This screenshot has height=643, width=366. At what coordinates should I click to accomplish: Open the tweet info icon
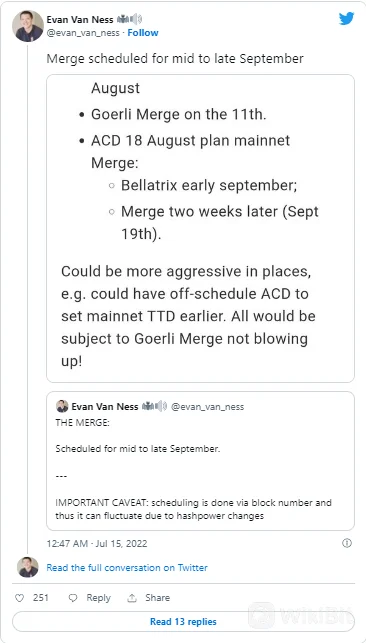(347, 543)
